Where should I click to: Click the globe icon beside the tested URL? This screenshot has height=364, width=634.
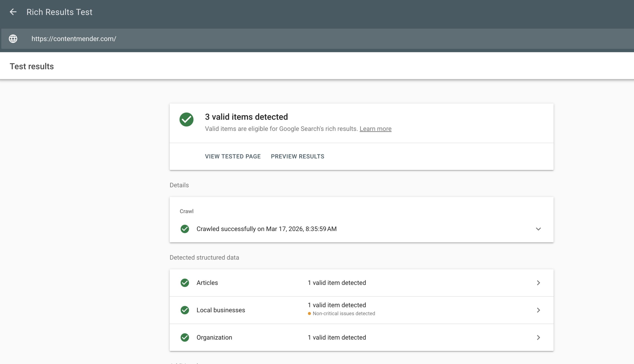[13, 39]
